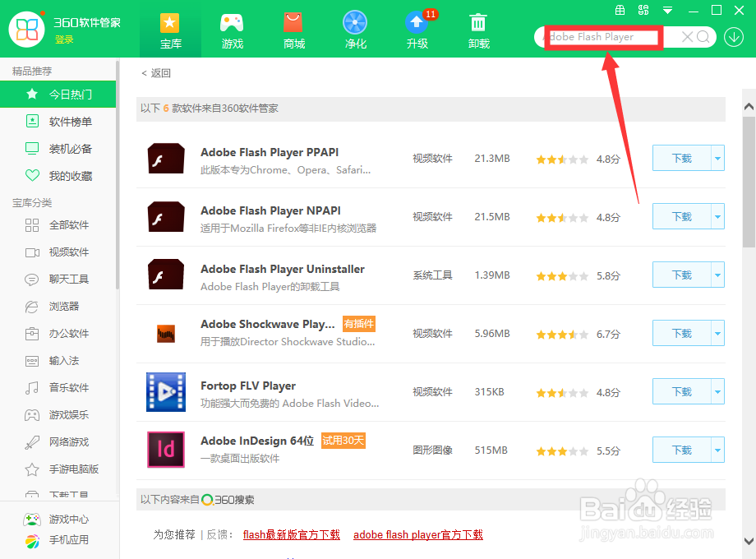This screenshot has width=756, height=559.
Task: Click the magnifier search icon
Action: tap(703, 37)
